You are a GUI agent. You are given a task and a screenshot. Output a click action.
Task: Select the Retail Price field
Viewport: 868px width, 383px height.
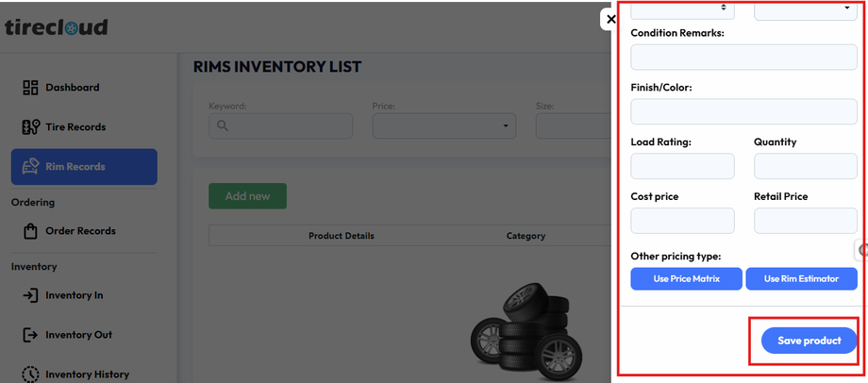[805, 221]
